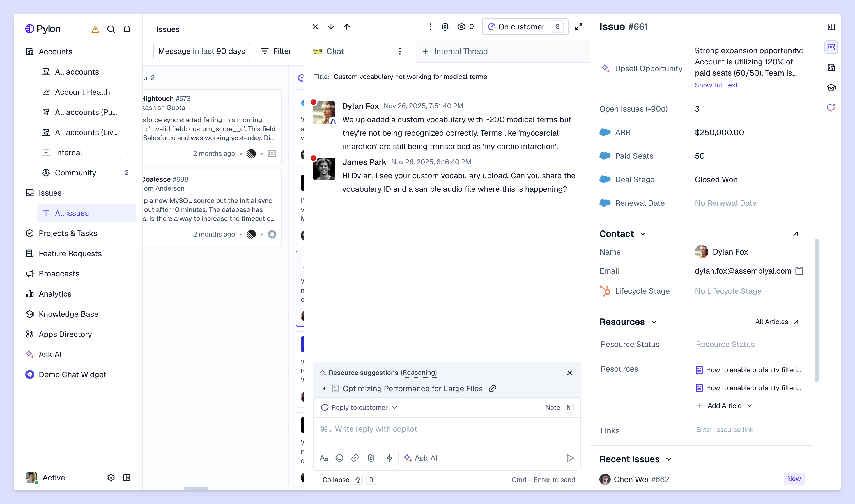This screenshot has height=504, width=855.
Task: Click Show full text link
Action: pyautogui.click(x=716, y=85)
